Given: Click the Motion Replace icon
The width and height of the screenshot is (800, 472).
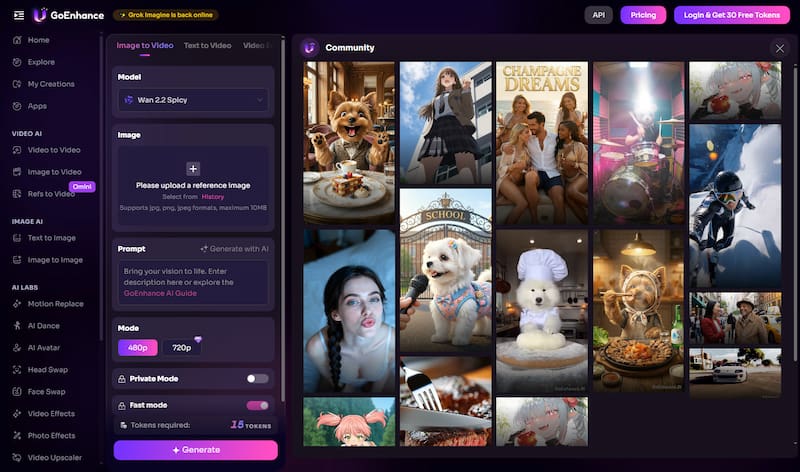Looking at the screenshot, I should point(17,303).
